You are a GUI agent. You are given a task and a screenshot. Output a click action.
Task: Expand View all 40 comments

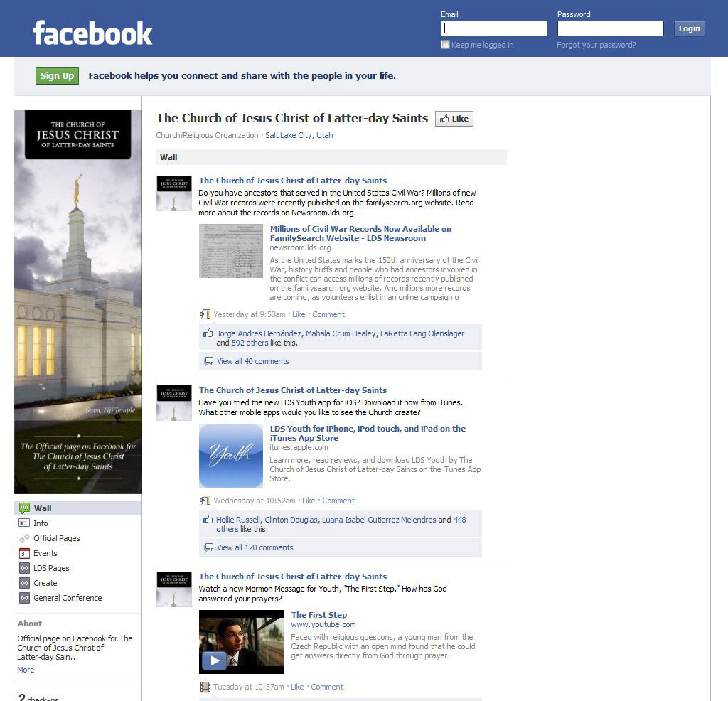252,361
